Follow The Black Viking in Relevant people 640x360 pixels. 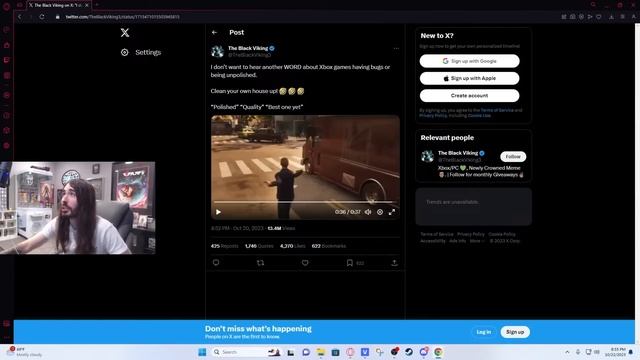[x=513, y=157]
